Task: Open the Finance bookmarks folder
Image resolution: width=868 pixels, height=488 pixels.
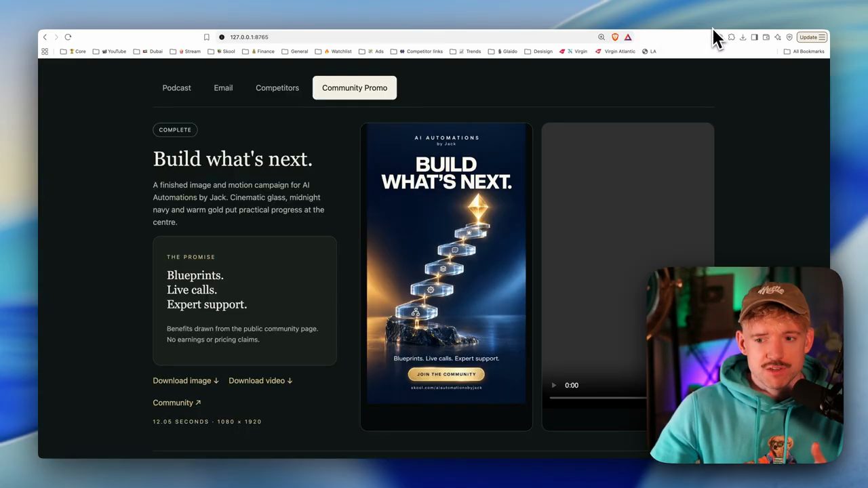Action: pyautogui.click(x=258, y=52)
